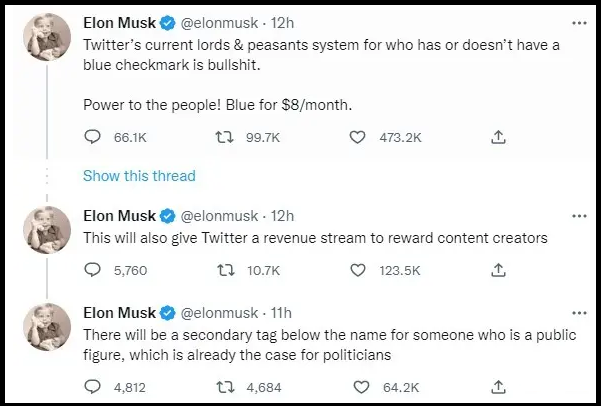Click the Show this thread link
Image resolution: width=601 pixels, height=406 pixels.
[x=139, y=176]
